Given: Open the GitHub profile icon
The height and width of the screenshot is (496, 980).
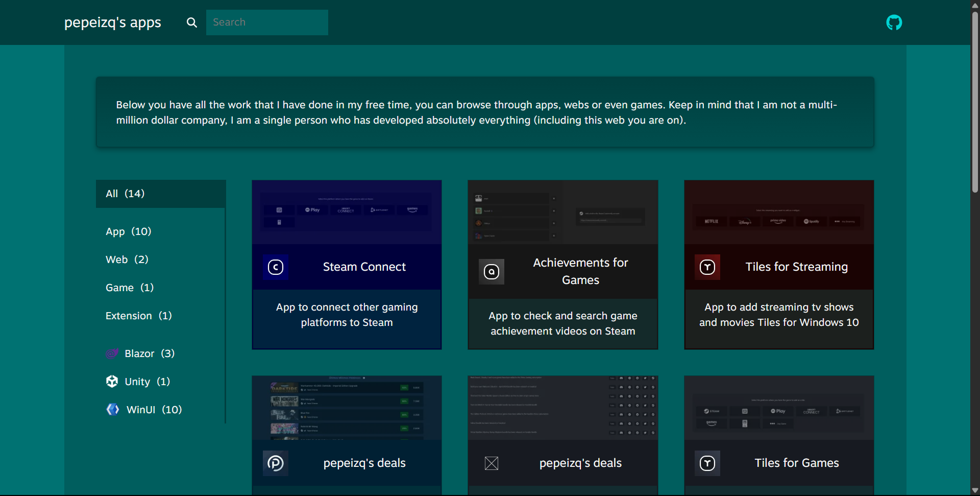Looking at the screenshot, I should 894,22.
